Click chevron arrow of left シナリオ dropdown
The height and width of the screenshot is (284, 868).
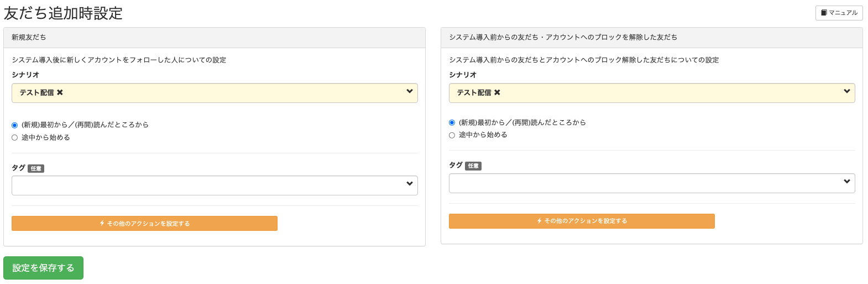(x=410, y=91)
